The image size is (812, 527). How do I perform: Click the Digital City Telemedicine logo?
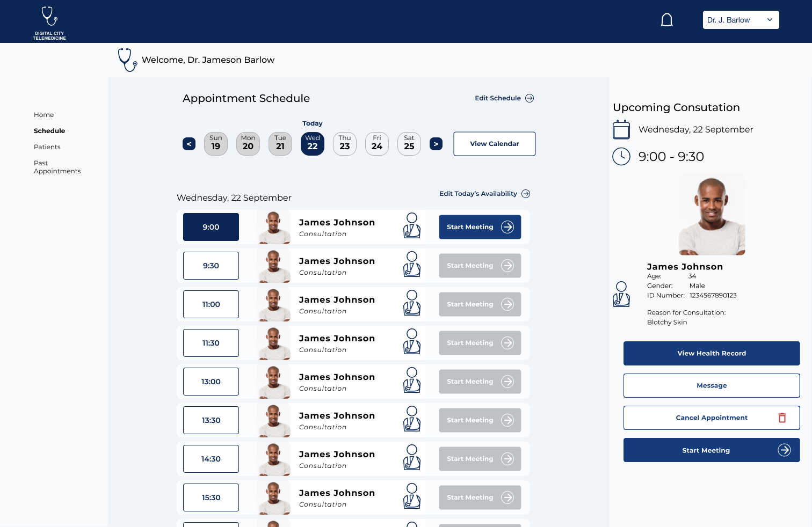pos(49,23)
